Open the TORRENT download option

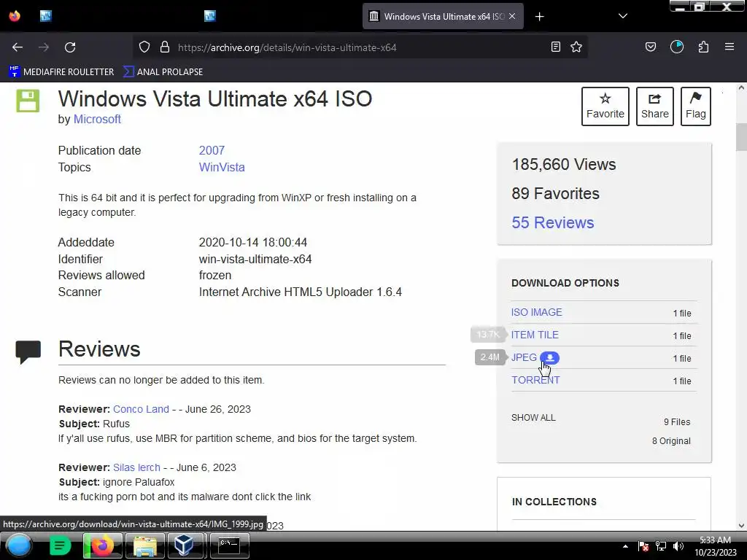click(x=535, y=380)
